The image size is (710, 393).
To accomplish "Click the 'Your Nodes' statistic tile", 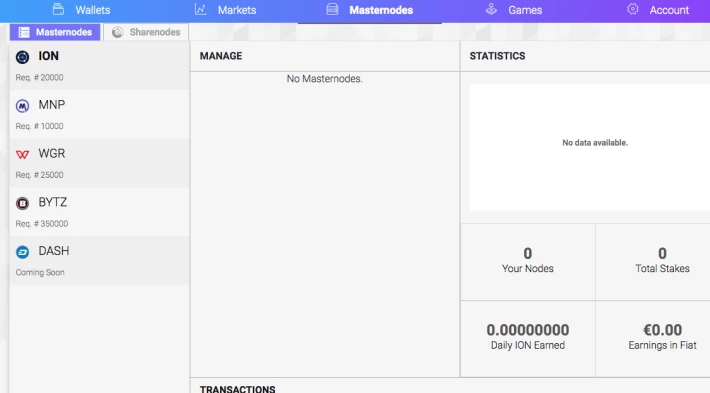I will 528,262.
